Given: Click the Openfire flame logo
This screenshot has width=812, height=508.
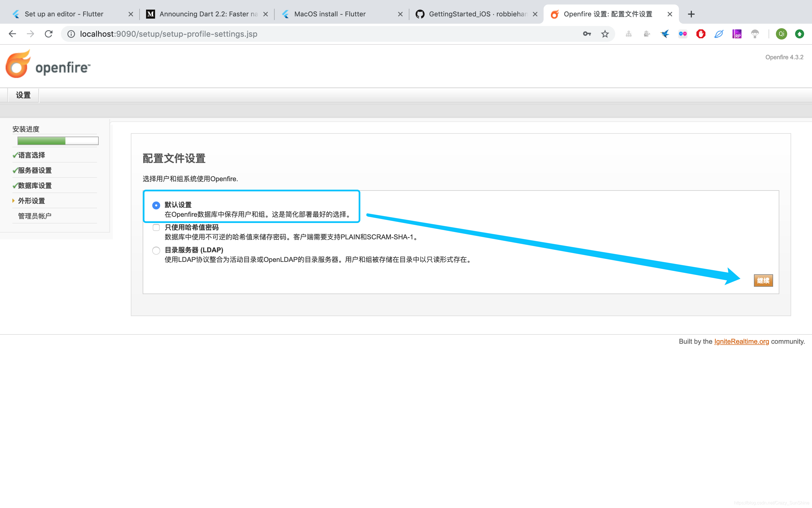Looking at the screenshot, I should [x=18, y=64].
